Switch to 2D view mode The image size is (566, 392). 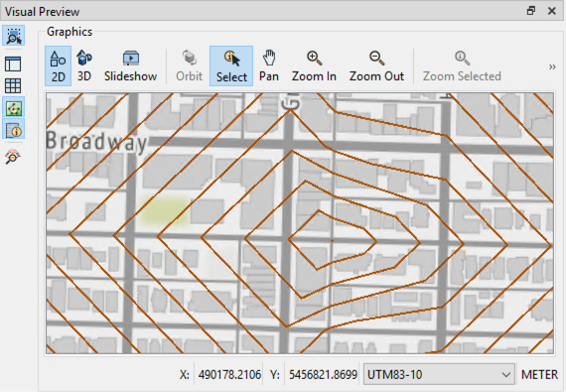click(x=58, y=65)
